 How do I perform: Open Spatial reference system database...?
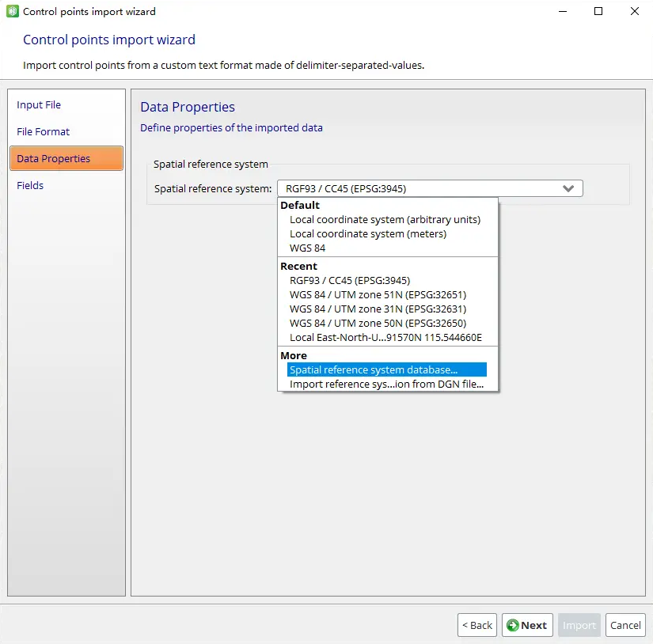(387, 369)
